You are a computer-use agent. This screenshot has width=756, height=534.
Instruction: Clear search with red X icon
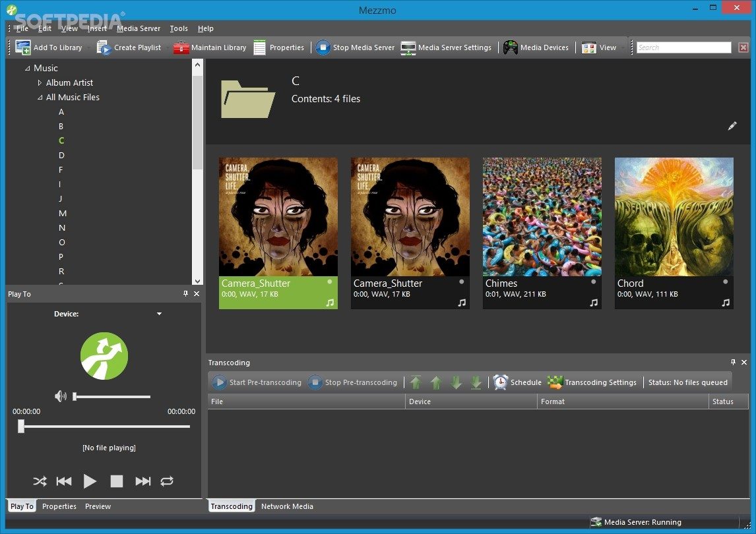[743, 47]
